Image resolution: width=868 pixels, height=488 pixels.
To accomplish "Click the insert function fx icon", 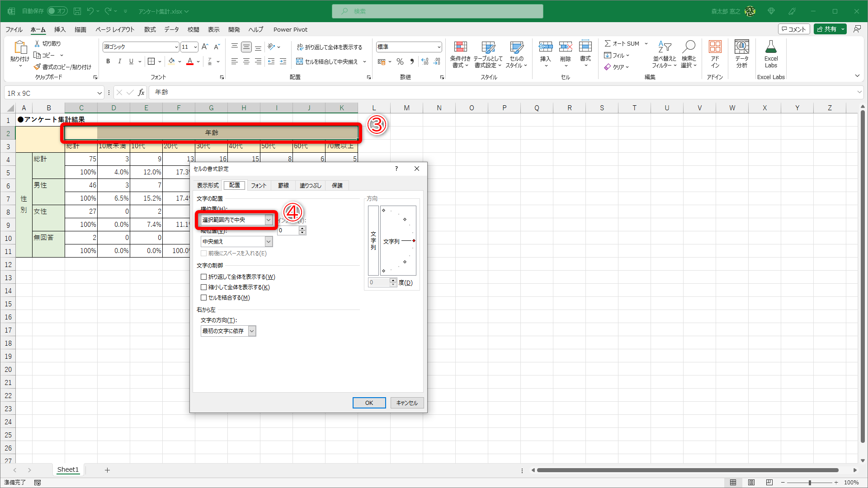I will pos(142,93).
